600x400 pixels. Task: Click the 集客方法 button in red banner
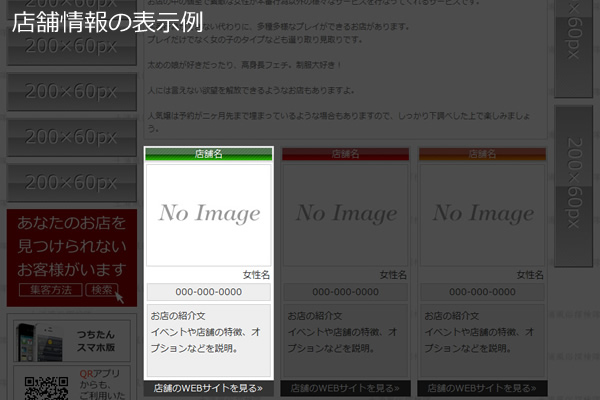[50, 290]
